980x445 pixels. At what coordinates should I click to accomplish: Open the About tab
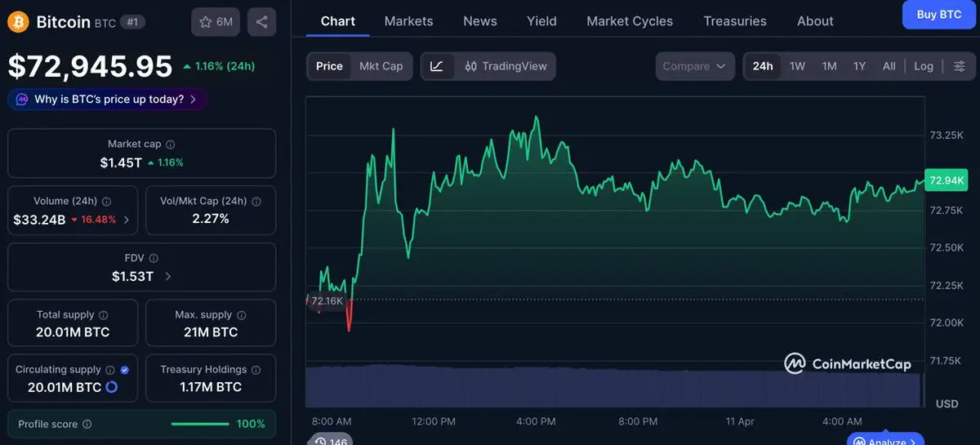click(815, 21)
